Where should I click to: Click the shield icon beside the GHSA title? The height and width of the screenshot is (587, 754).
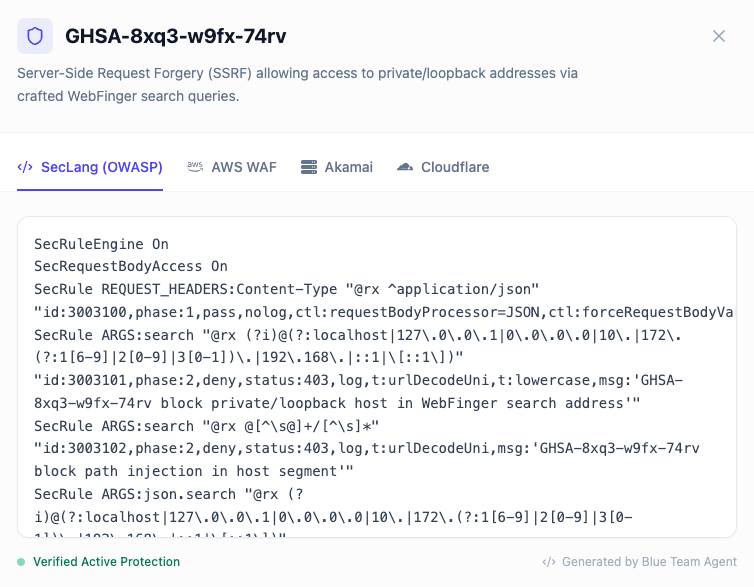coord(35,36)
